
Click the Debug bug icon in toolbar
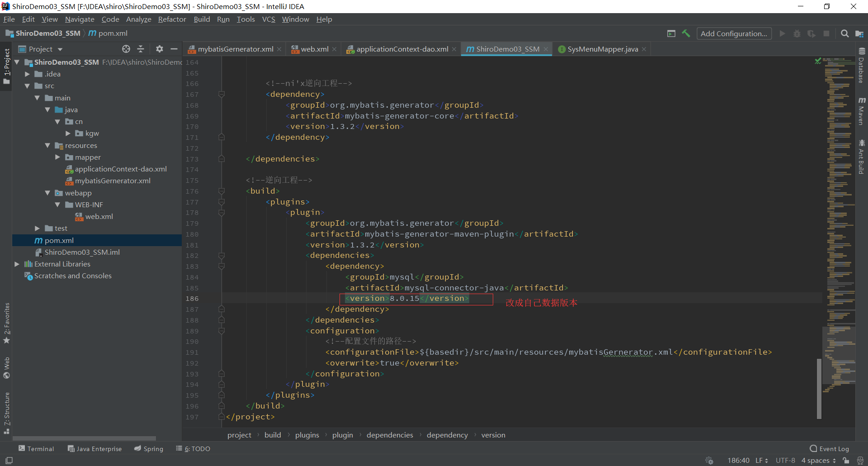[x=797, y=33]
